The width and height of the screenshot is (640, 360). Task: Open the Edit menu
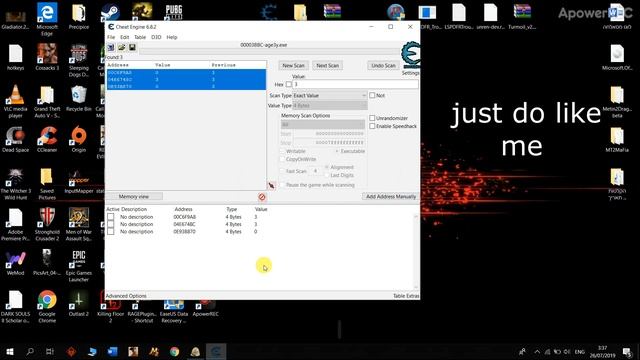coord(124,37)
